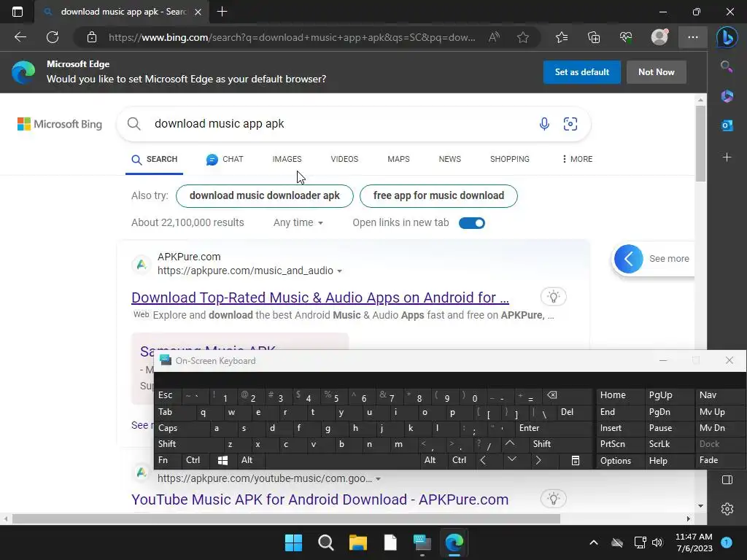Try free app for music download suggestion
This screenshot has width=747, height=560.
(x=438, y=195)
